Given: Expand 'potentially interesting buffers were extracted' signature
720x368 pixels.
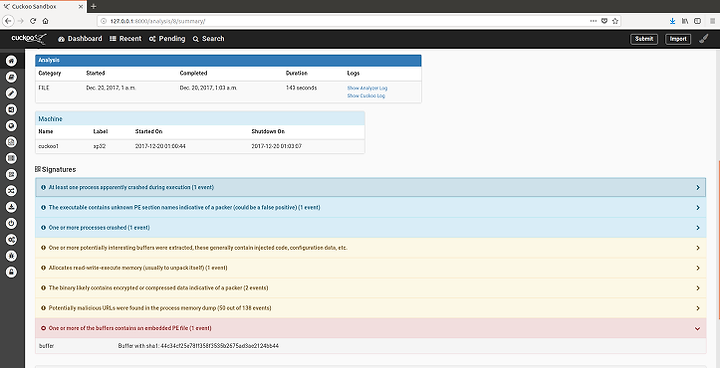Looking at the screenshot, I should click(x=370, y=248).
